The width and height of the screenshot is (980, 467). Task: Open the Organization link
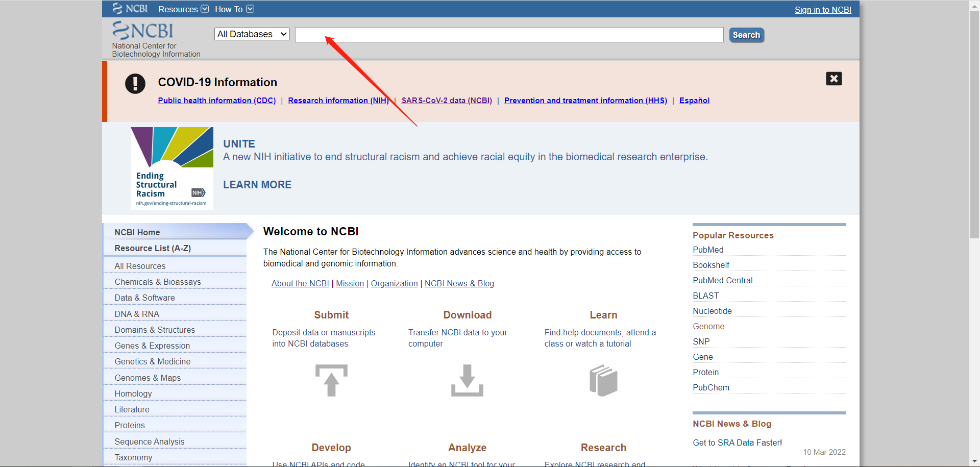[394, 283]
